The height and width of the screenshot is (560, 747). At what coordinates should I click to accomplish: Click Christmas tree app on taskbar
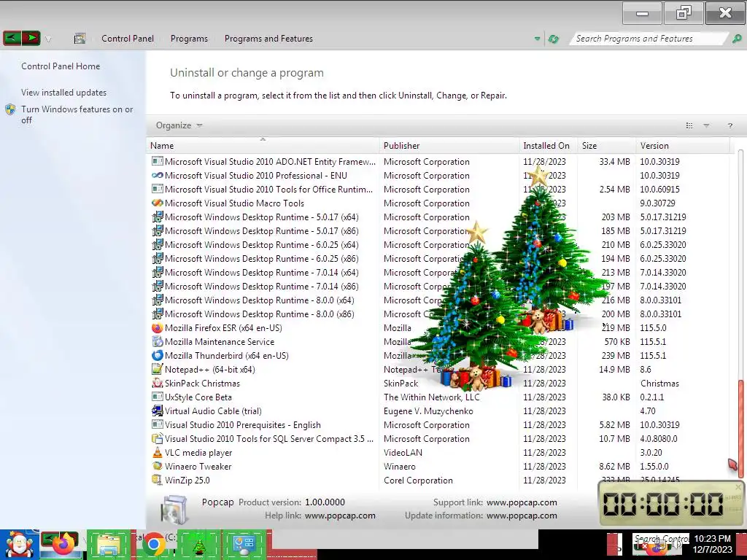coord(199,545)
